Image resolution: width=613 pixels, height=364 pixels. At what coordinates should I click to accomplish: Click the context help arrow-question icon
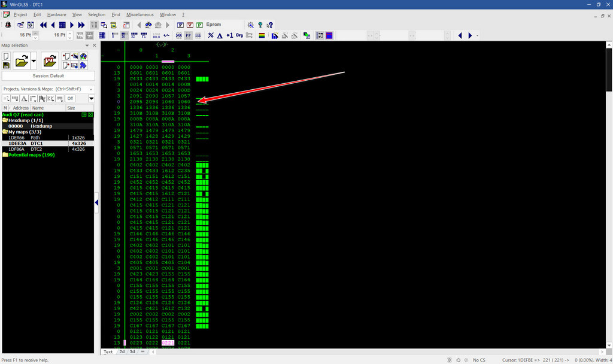pos(270,25)
